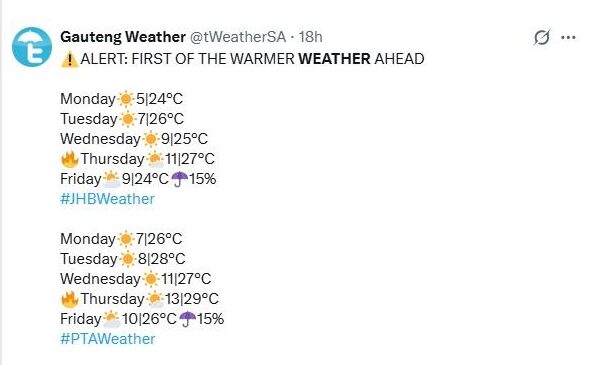Click the partly cloudy emoji on Friday 9|24°C

[x=111, y=179]
